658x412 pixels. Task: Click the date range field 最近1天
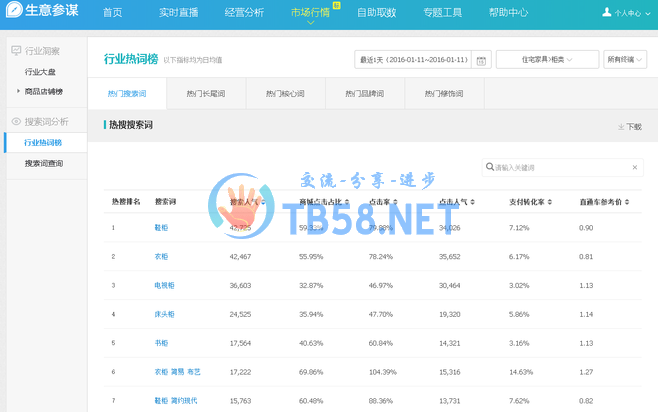click(412, 60)
